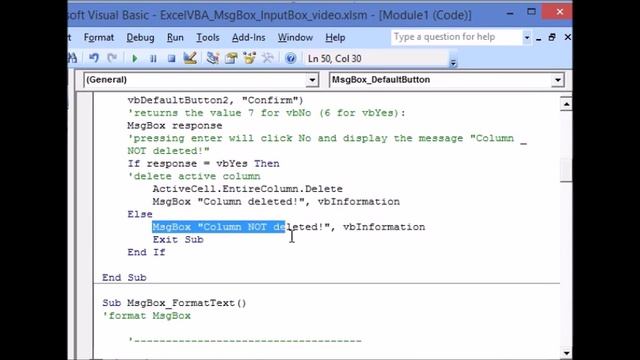Screen dimensions: 640x360
Task: Click 'MsgBox "Column deleted!", vbInformation' line
Action: click(276, 202)
